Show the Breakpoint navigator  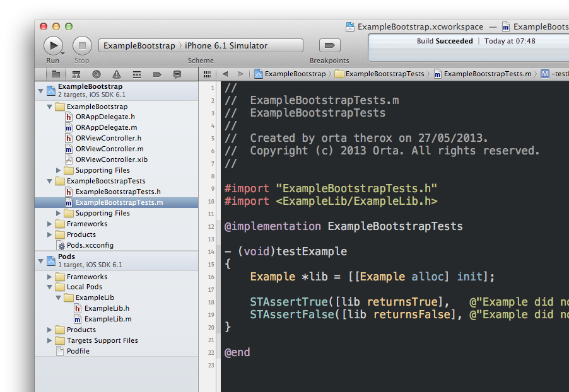(x=157, y=74)
